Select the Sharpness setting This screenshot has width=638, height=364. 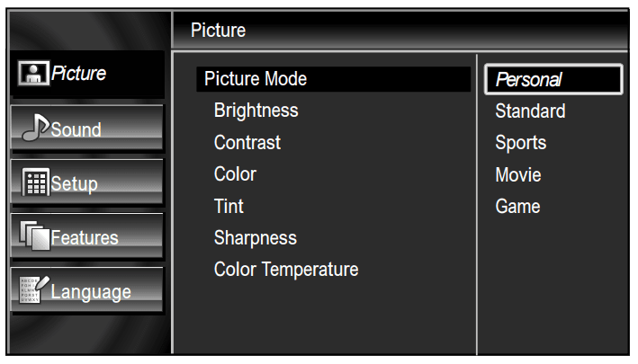[256, 238]
